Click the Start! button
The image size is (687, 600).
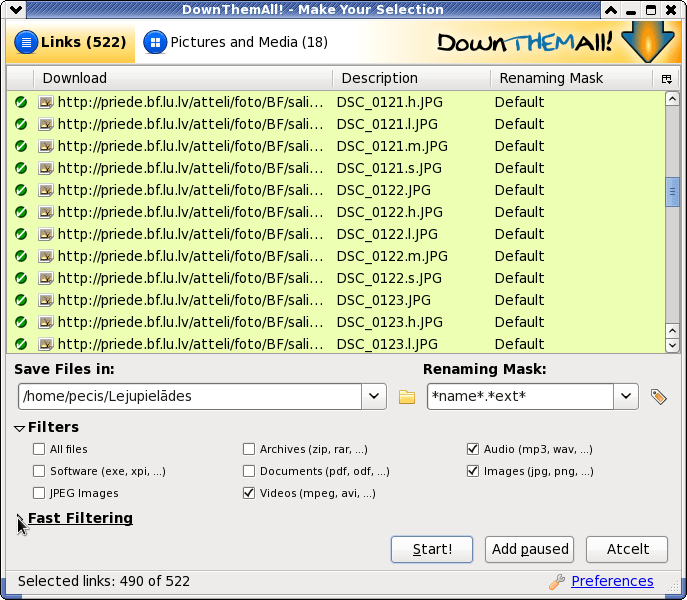point(432,549)
